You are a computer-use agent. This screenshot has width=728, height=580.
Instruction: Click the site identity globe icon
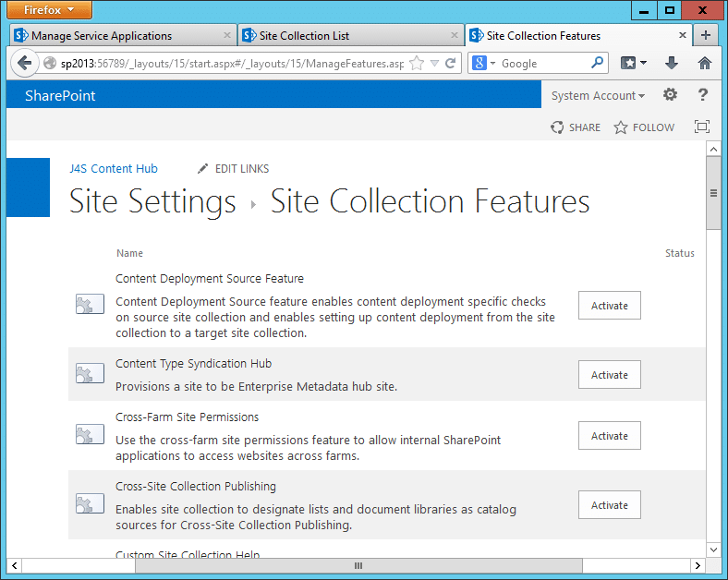(50, 63)
